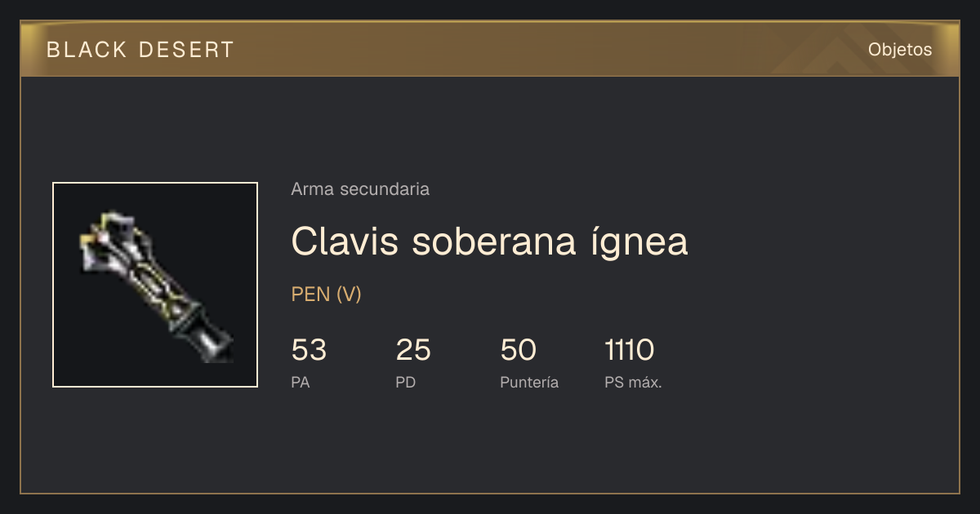
Task: Click the Arma secundaria category label
Action: (360, 189)
